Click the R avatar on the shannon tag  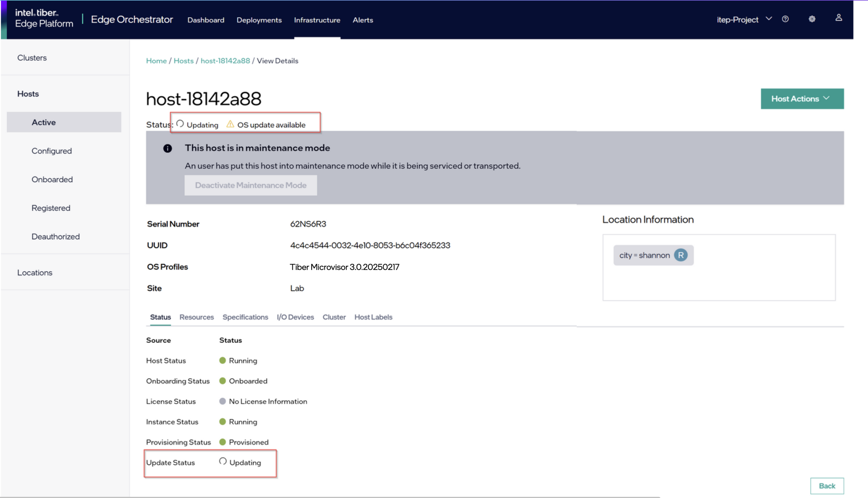681,255
